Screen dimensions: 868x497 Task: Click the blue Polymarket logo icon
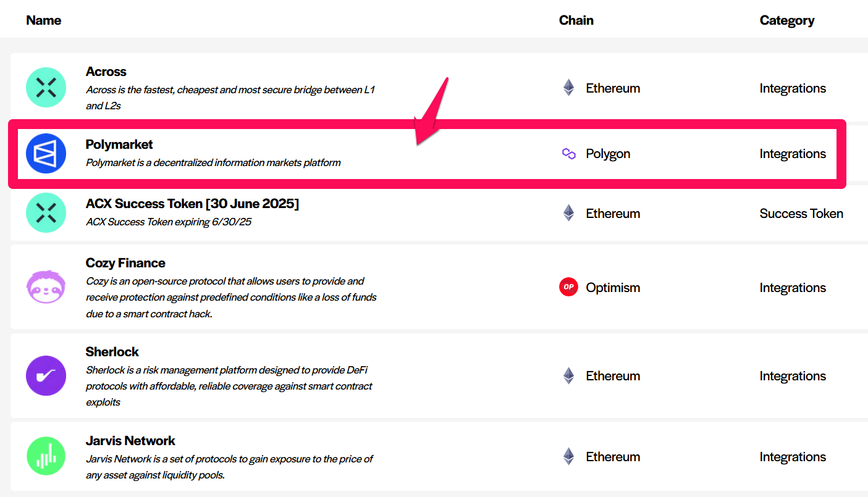[x=46, y=153]
